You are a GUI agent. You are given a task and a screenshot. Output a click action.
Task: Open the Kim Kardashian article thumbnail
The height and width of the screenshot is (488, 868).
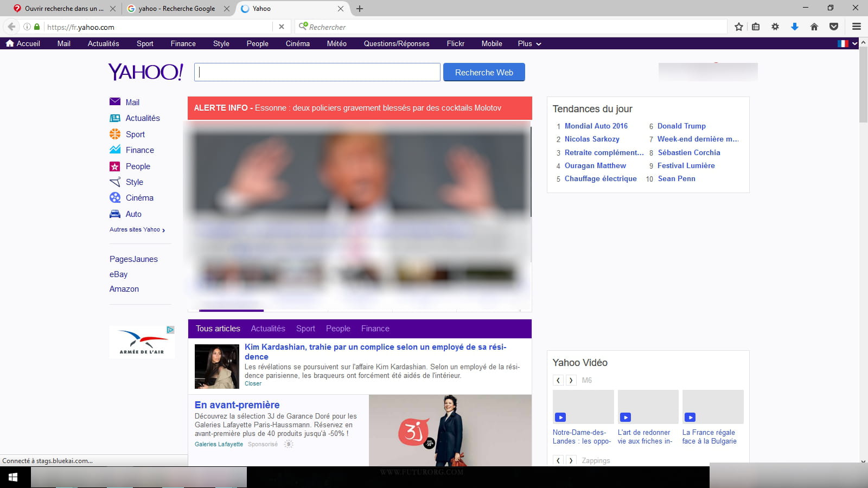pos(216,367)
